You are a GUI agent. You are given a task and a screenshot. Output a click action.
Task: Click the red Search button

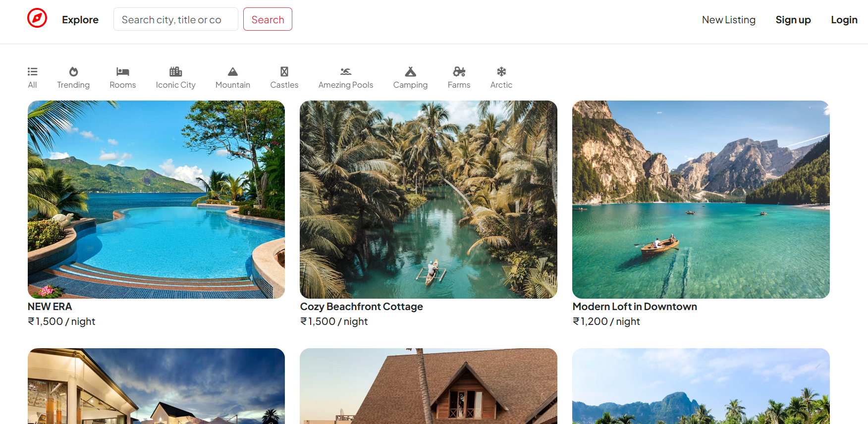(268, 19)
